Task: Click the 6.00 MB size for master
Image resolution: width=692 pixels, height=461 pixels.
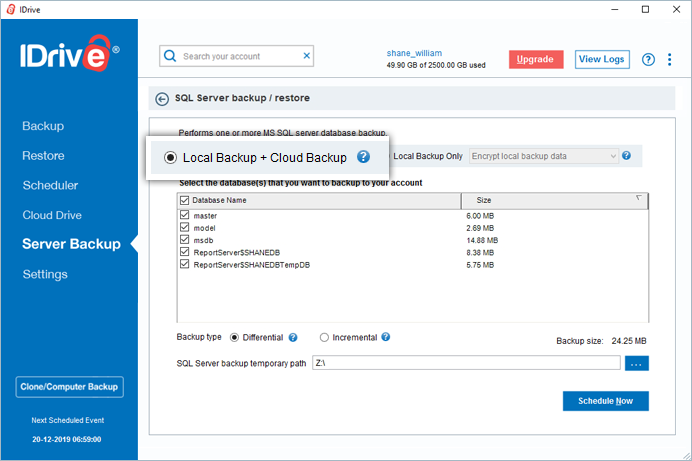Action: tap(480, 216)
